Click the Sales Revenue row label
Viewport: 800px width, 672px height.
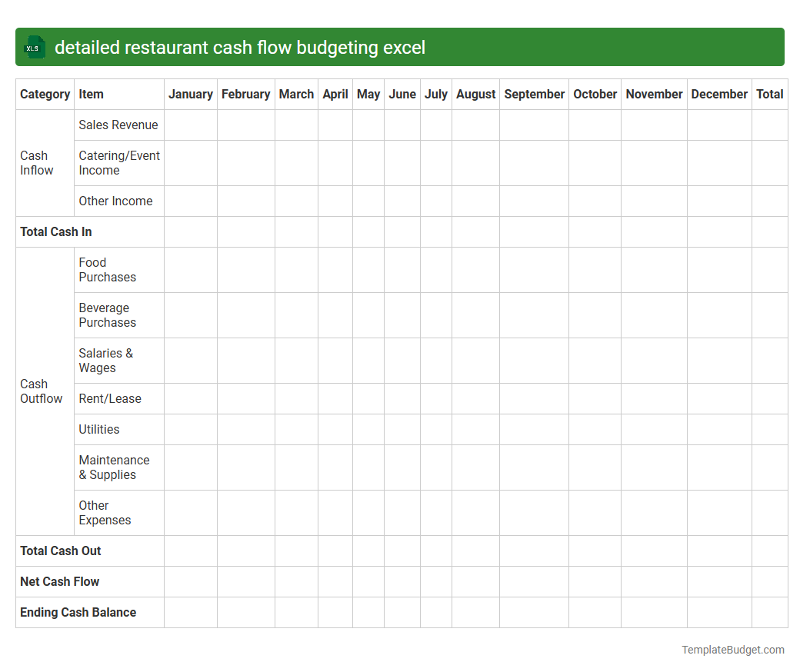118,125
